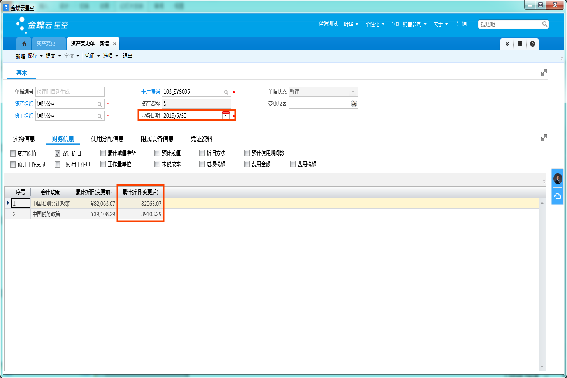This screenshot has width=567, height=378.
Task: Click the 序号 column header
Action: [20, 192]
